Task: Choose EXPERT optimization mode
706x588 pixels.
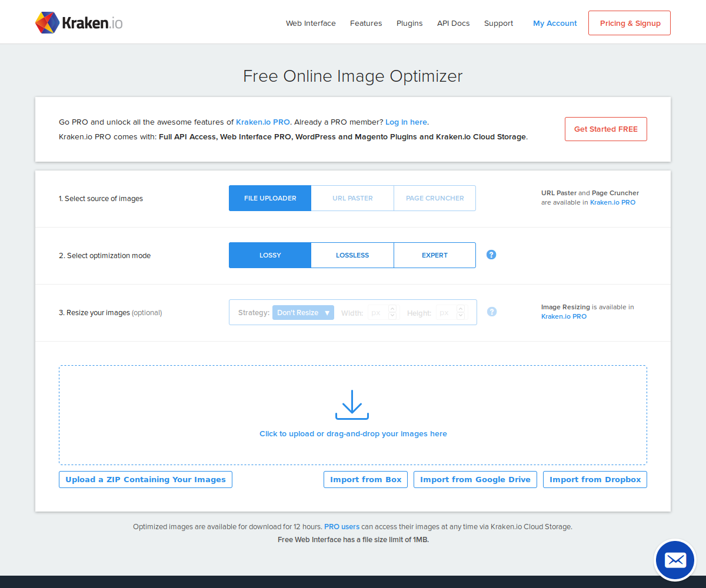Action: coord(435,255)
